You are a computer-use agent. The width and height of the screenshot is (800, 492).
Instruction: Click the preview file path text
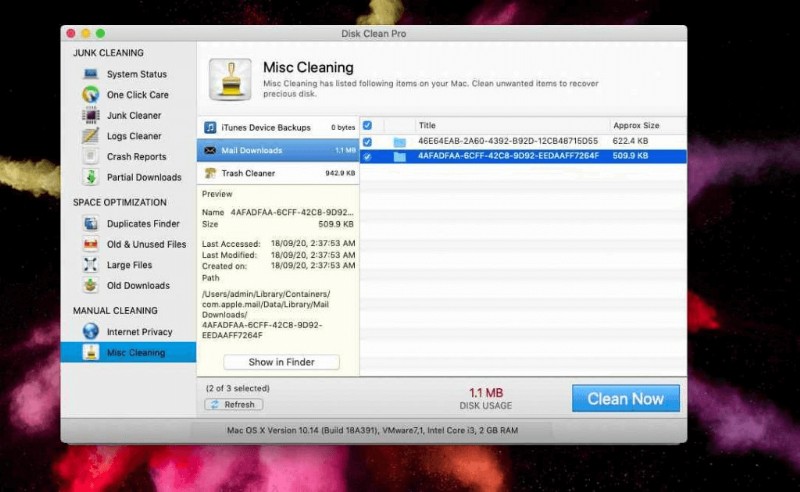click(265, 314)
